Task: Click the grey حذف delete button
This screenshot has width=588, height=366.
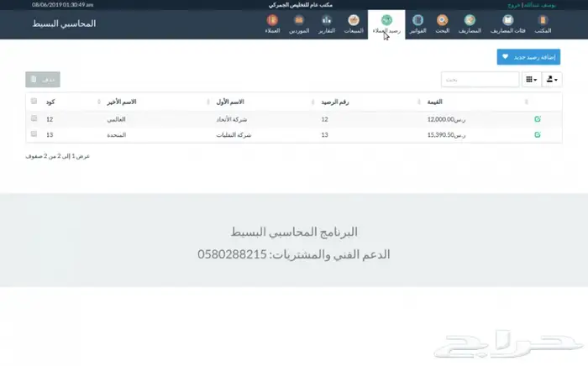Action: point(43,80)
